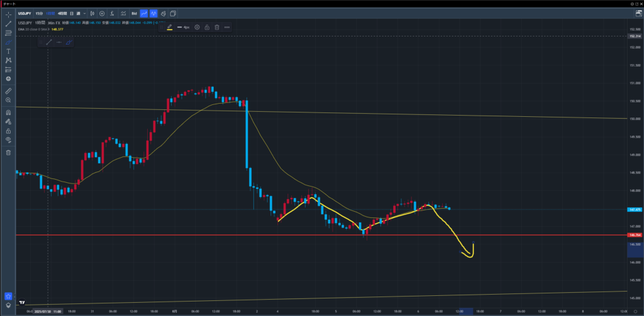644x316 pixels.
Task: Collapse the left drawing toolbar arrow
Action: (15, 296)
